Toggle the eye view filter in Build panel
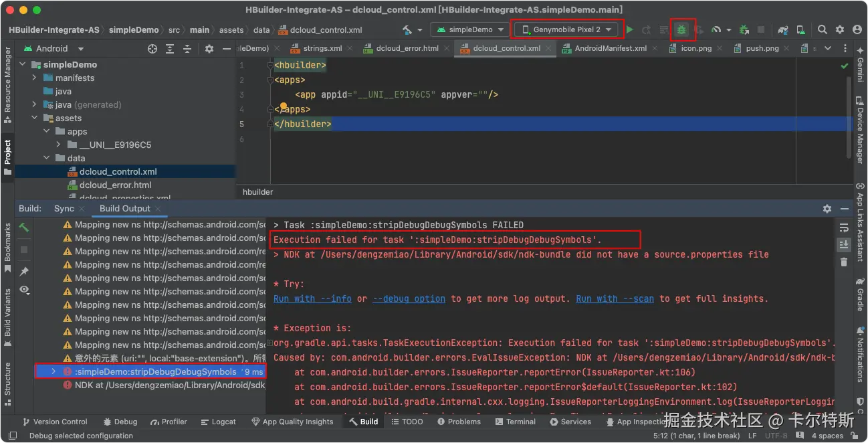 24,290
